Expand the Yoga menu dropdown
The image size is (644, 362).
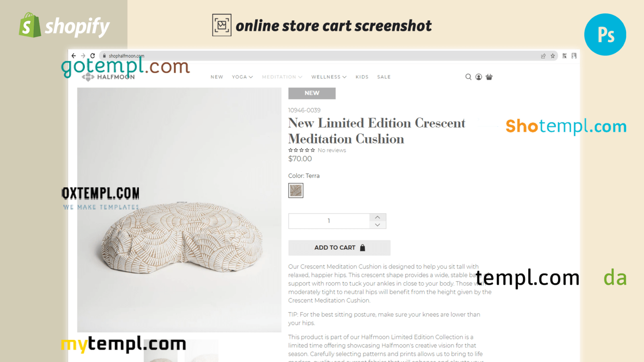(x=242, y=77)
